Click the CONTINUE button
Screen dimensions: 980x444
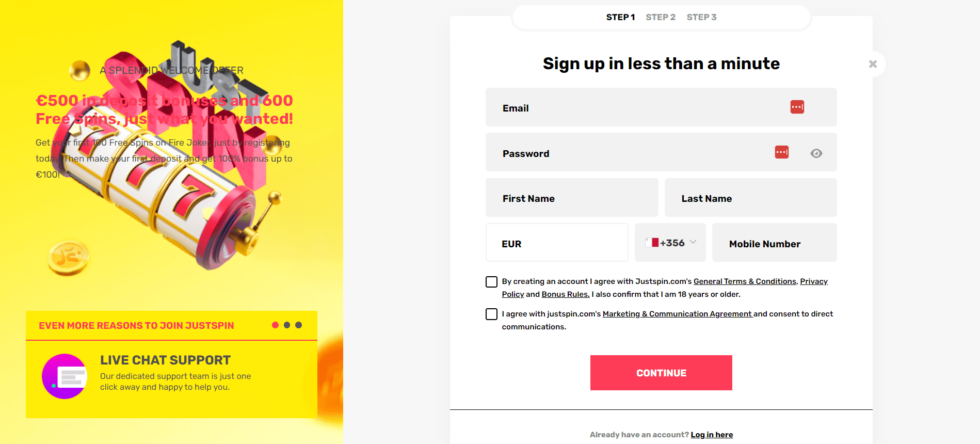coord(661,373)
